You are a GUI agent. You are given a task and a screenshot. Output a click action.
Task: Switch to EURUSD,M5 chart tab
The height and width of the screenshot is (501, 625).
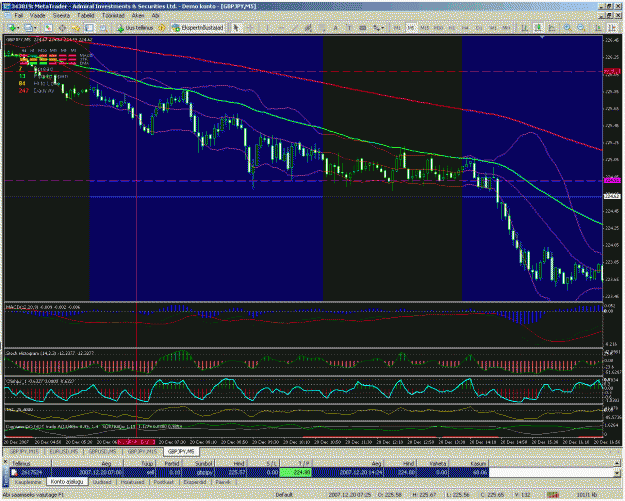[64, 452]
